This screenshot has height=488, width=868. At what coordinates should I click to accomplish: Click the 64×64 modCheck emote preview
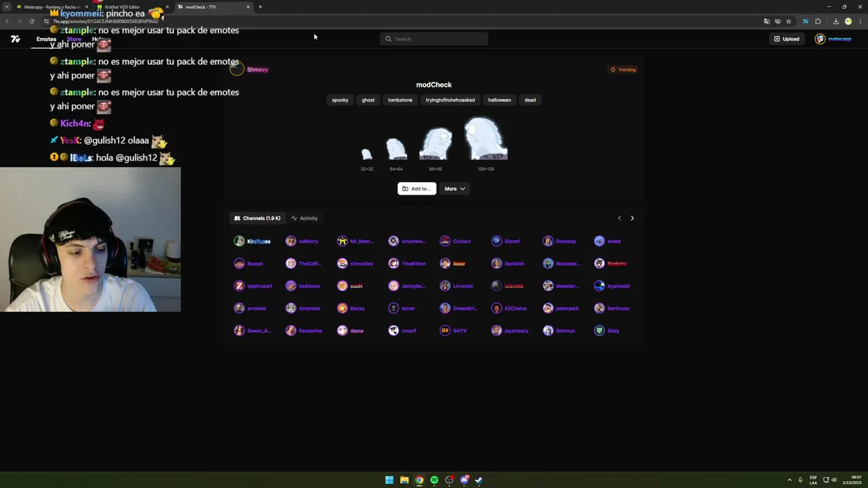coord(396,149)
